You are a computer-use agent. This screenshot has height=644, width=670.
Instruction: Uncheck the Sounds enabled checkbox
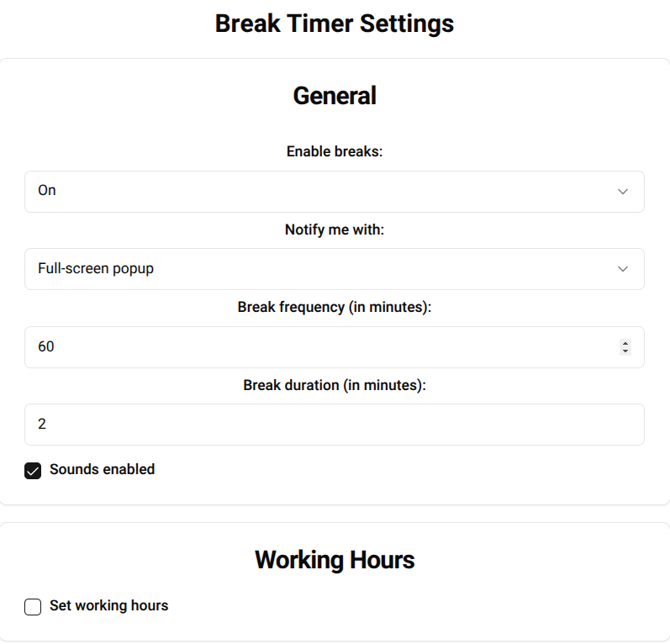click(33, 471)
